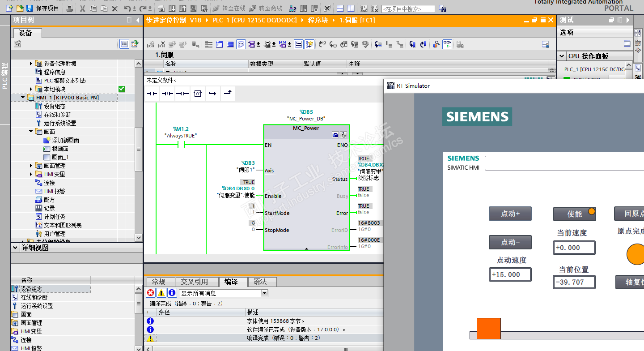644x351 pixels.
Task: Click 转至离线 button
Action: (266, 8)
